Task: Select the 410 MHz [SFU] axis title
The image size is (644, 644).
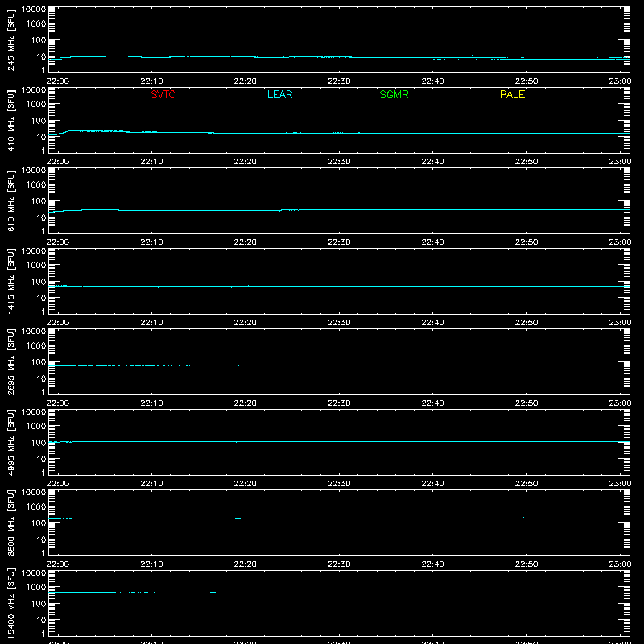Action: [x=10, y=121]
